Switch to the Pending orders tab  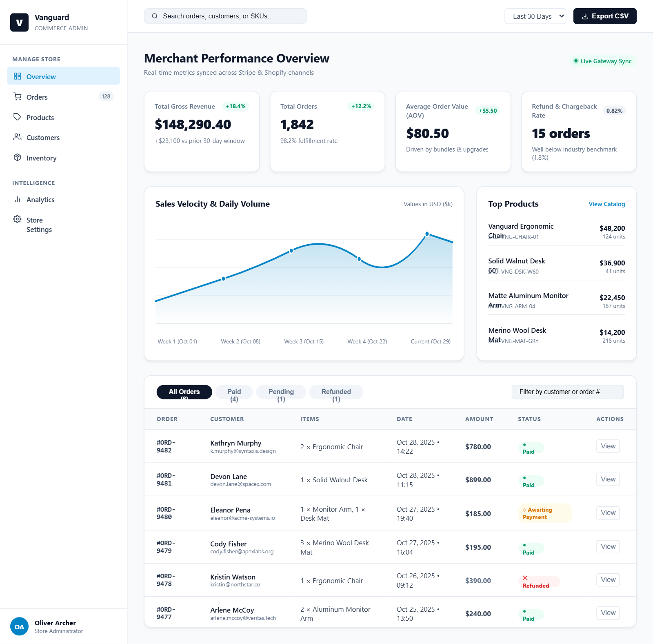tap(281, 392)
